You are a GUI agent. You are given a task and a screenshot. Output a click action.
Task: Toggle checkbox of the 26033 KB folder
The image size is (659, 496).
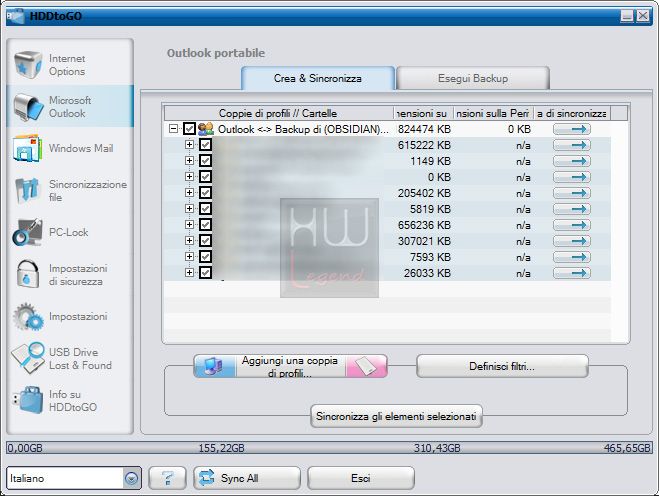[205, 272]
